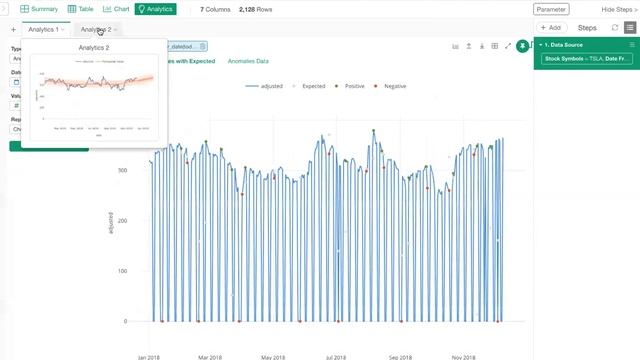Toggle the Expected series in legend
Screen dimensions: 640x360
309,86
